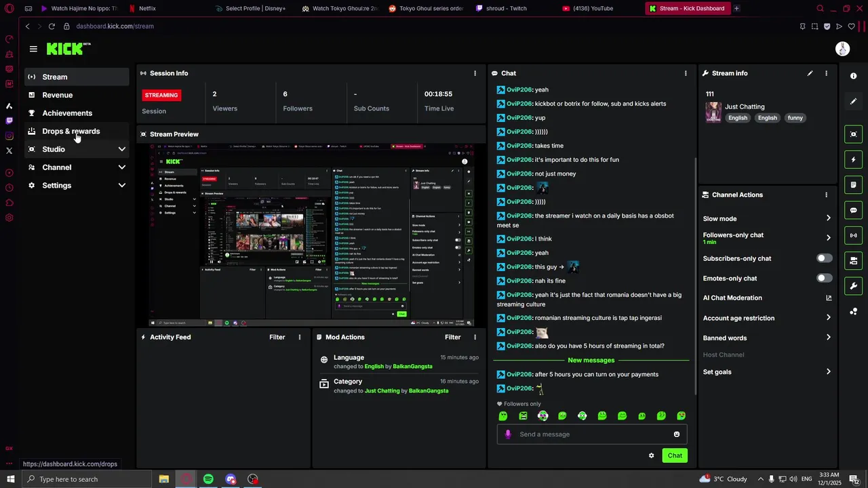Open Account age restriction settings
This screenshot has height=488, width=868.
(767, 318)
